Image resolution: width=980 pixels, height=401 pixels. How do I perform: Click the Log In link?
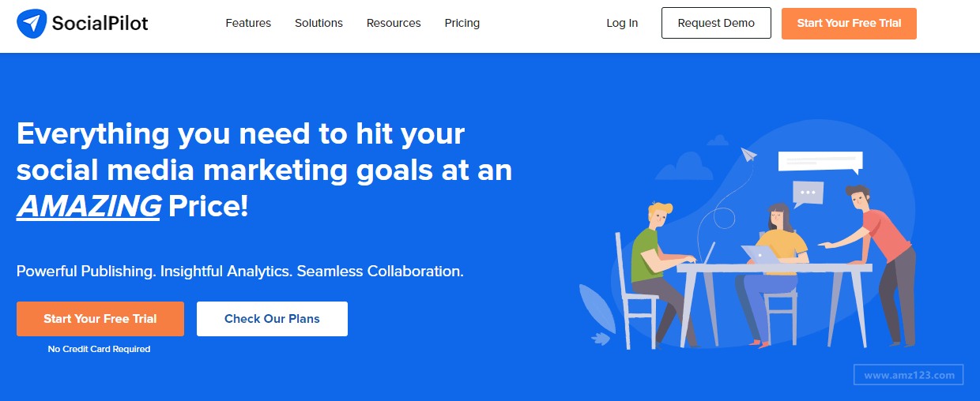[622, 23]
